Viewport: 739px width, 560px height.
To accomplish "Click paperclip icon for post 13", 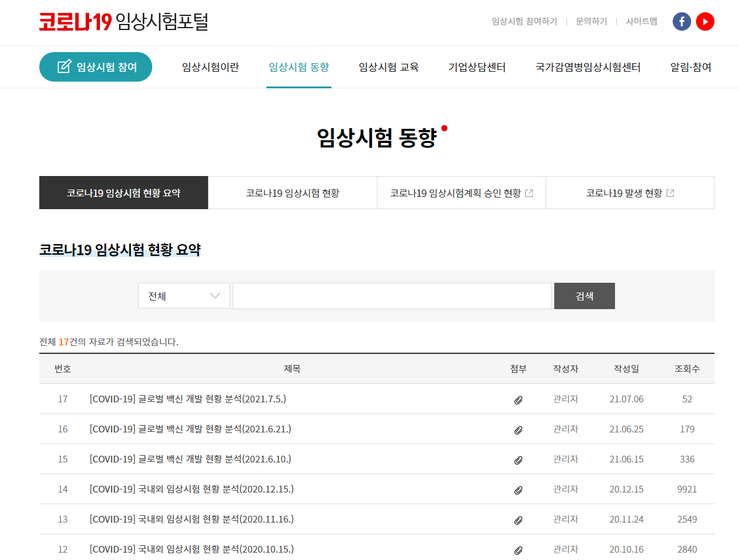I will pyautogui.click(x=518, y=520).
